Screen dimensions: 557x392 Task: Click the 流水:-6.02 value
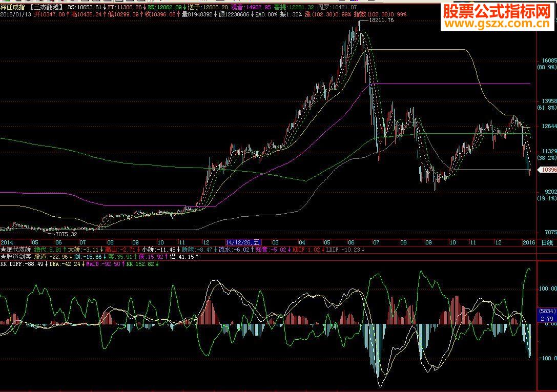pyautogui.click(x=234, y=250)
